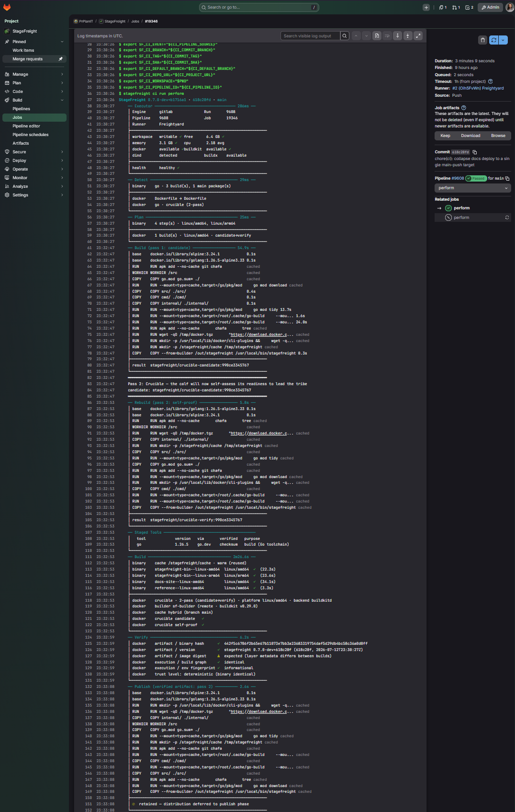Screen dimensions: 515x812
Task: Open timeout help question icon
Action: 490,81
